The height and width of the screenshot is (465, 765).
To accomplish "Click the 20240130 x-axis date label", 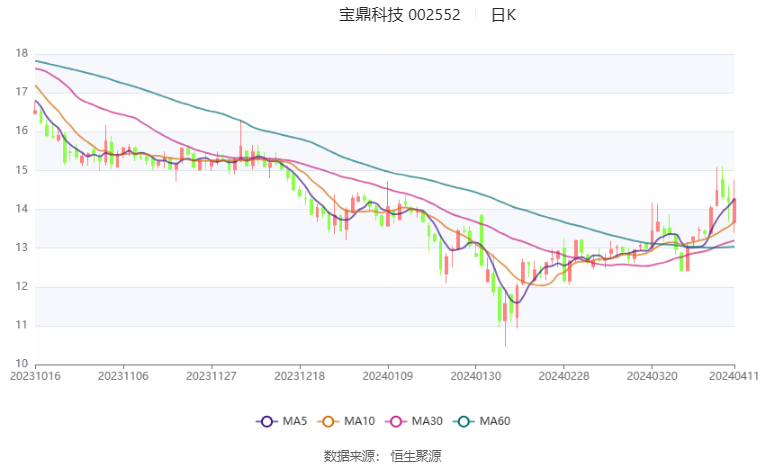I will pyautogui.click(x=474, y=376).
